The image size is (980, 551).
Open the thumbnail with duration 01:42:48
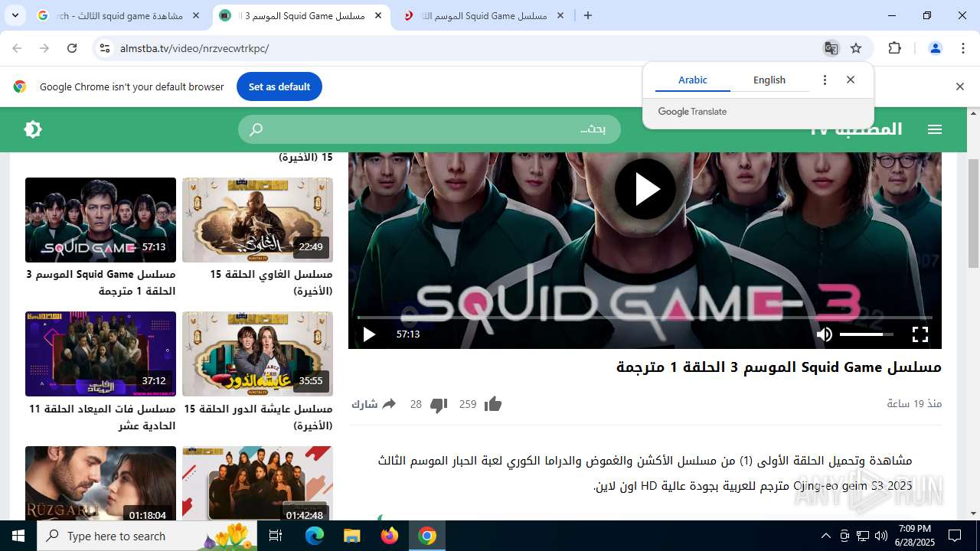tap(257, 484)
